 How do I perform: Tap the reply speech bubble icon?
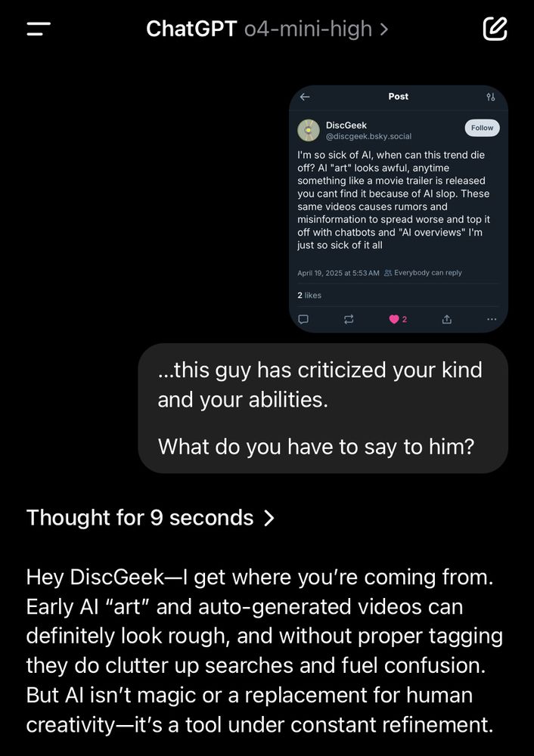304,319
